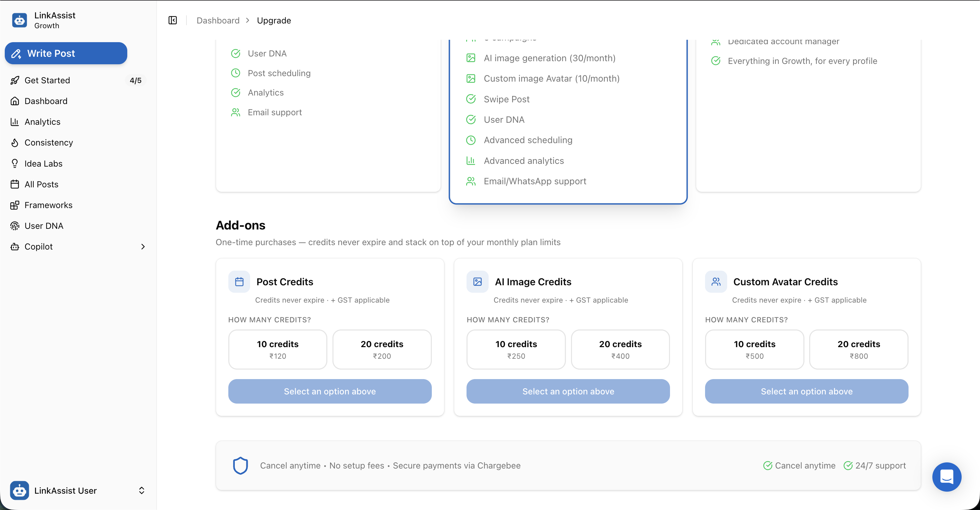Click the bar chart icon beside Analytics
Viewport: 980px width, 510px height.
[x=15, y=122]
